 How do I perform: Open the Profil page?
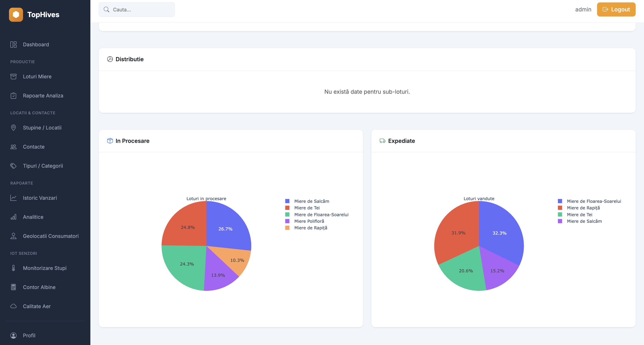pyautogui.click(x=29, y=336)
